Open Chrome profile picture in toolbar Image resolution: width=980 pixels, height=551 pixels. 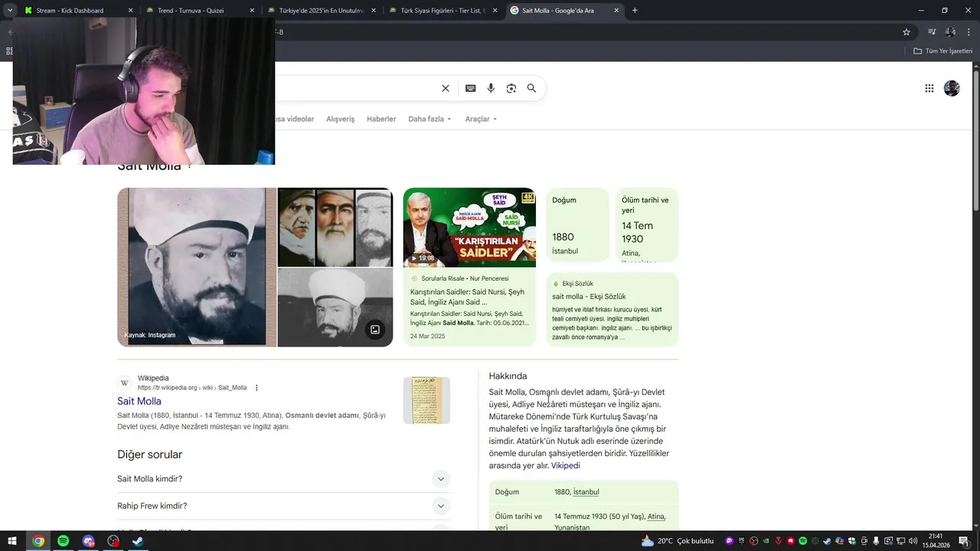coord(950,32)
